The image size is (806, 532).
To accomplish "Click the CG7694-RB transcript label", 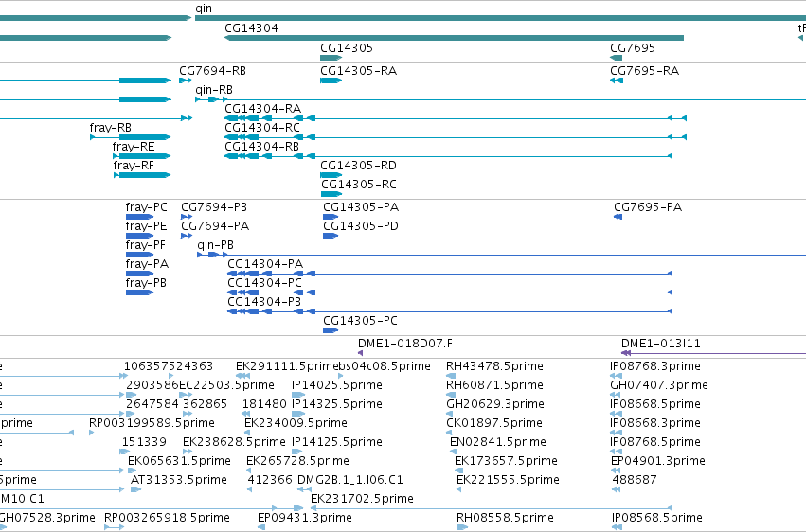I will coord(212,70).
